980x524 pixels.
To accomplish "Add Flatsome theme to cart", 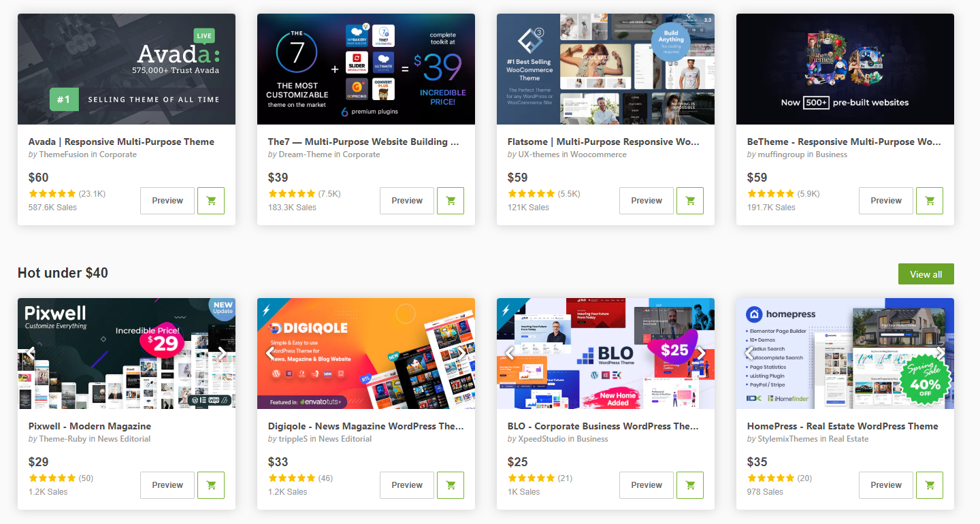I will coord(690,201).
